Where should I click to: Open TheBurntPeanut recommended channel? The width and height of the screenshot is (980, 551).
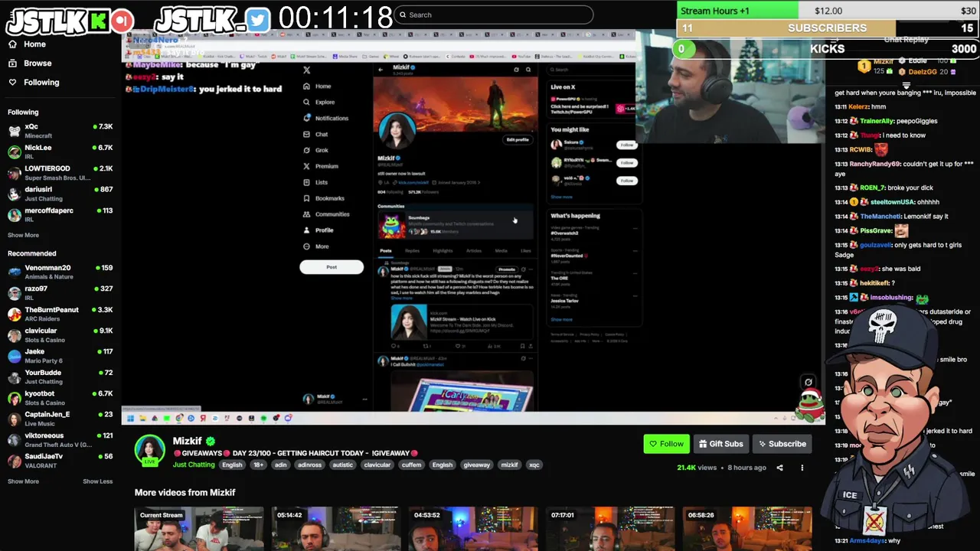point(60,314)
